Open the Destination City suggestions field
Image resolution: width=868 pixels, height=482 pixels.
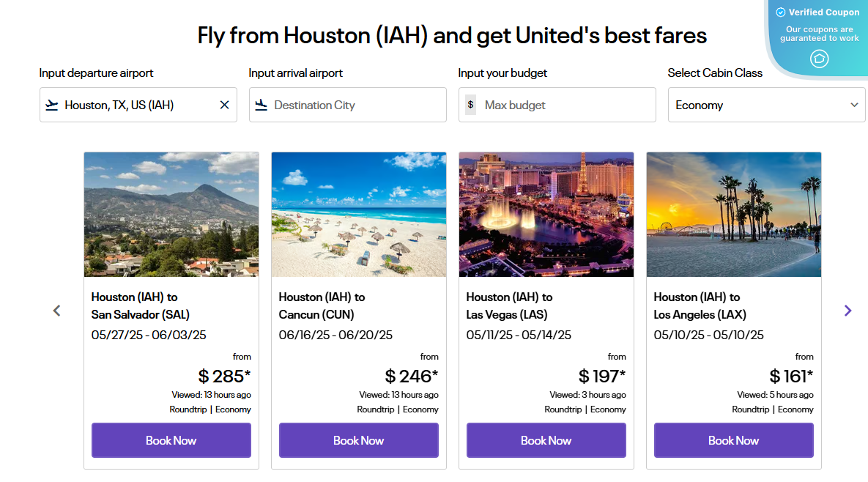347,105
